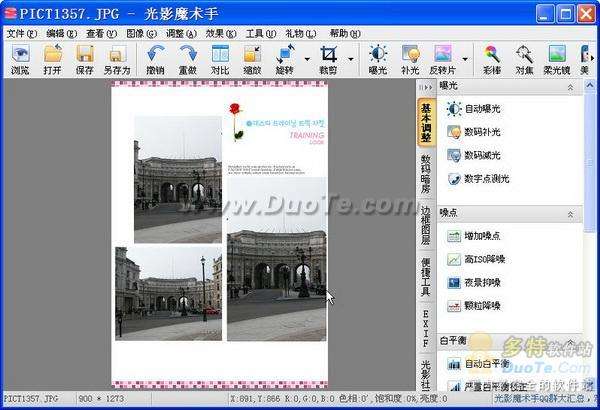Apply the 柔光镜 soft filter
This screenshot has width=600, height=410.
[557, 59]
